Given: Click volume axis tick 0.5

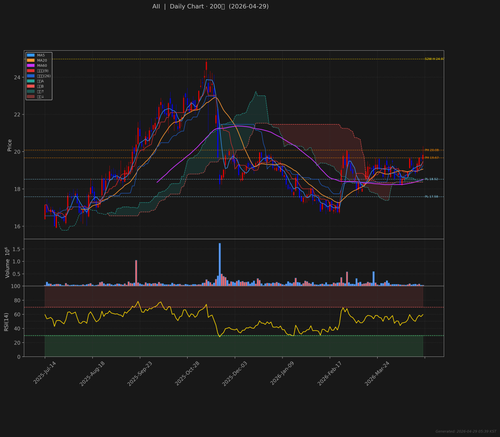Looking at the screenshot, I should pyautogui.click(x=16, y=274).
